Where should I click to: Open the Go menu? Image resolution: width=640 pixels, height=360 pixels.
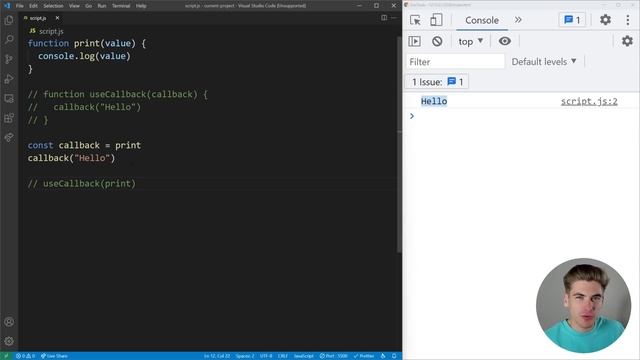(89, 6)
